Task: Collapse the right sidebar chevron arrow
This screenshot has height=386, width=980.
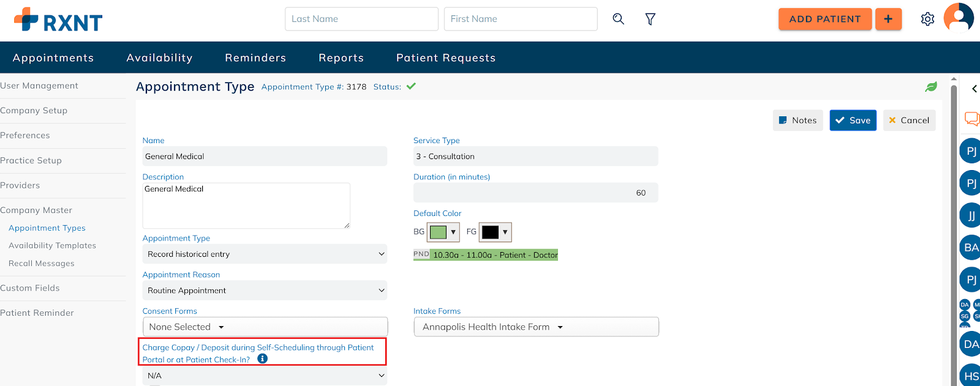Action: (974, 89)
